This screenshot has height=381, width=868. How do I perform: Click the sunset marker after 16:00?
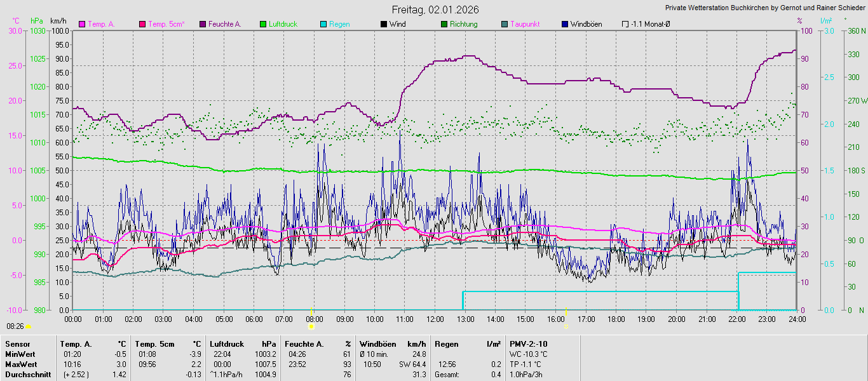coord(565,326)
